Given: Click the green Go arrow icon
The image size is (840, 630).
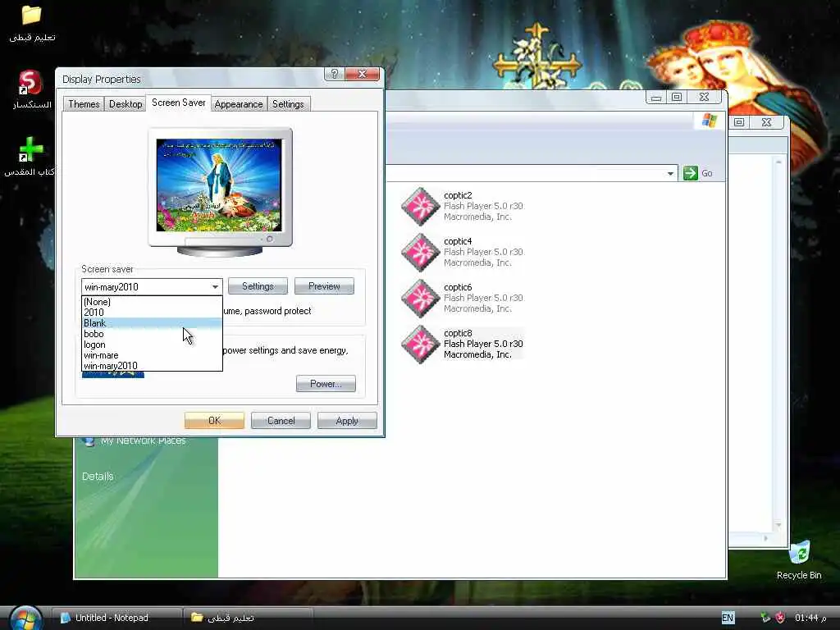Looking at the screenshot, I should (691, 173).
